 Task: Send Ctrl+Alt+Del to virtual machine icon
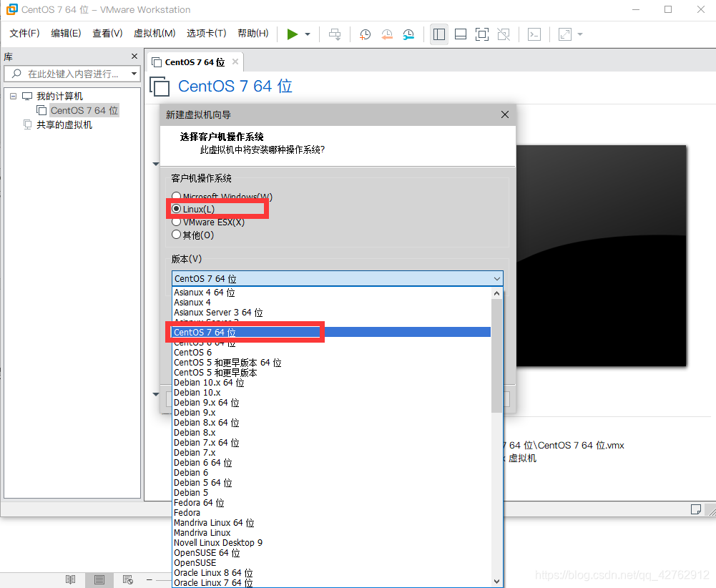click(x=335, y=34)
